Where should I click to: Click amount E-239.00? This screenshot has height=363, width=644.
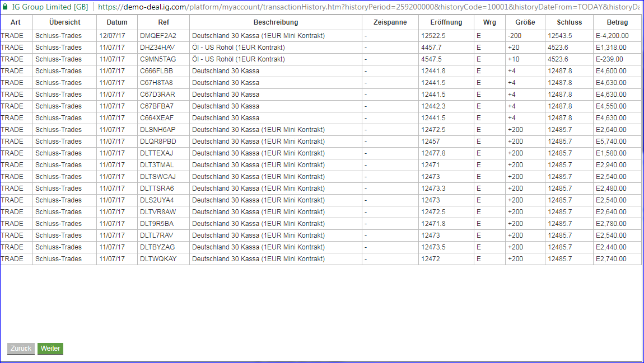pyautogui.click(x=609, y=59)
